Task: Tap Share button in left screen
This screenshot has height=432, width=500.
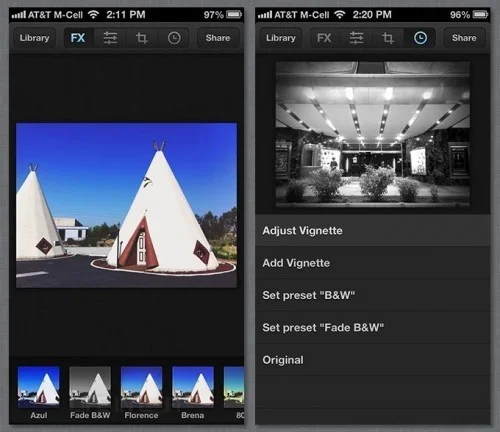Action: pos(218,38)
